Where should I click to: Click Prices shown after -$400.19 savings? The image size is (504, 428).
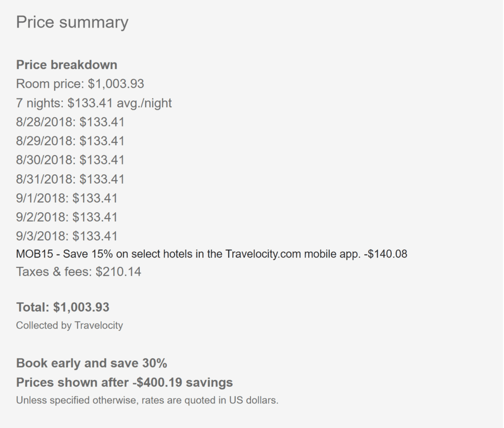(x=124, y=383)
